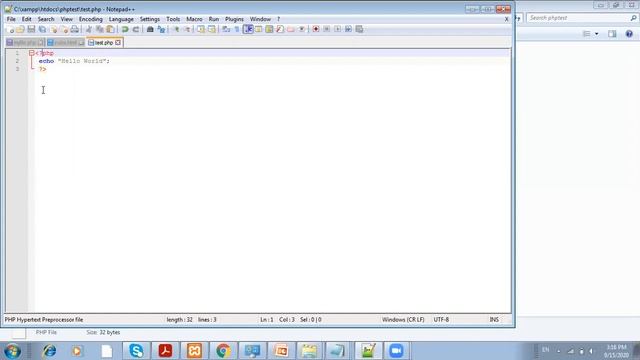This screenshot has height=360, width=640.
Task: Toggle the highlighted Indent Guide button
Action: coord(248,29)
